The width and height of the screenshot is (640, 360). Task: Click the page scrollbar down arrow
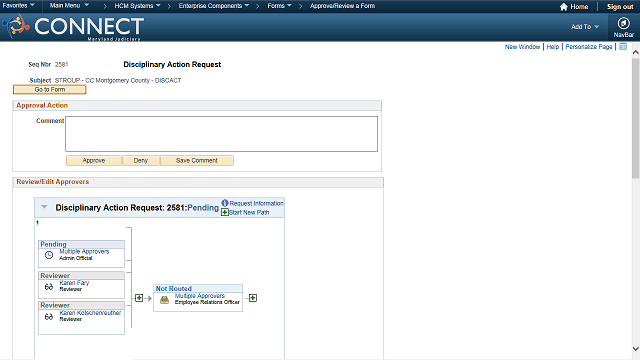coord(636,349)
